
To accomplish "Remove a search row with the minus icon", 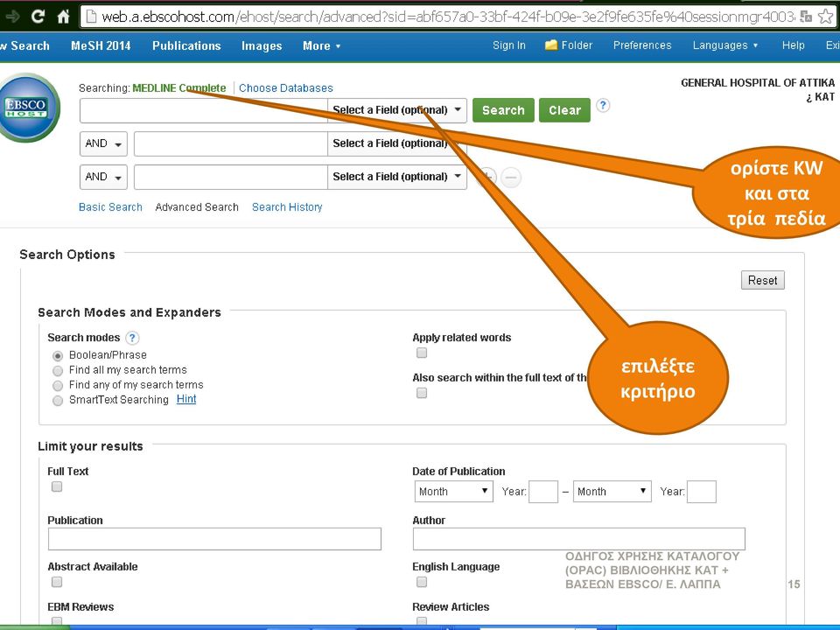I will (x=511, y=178).
